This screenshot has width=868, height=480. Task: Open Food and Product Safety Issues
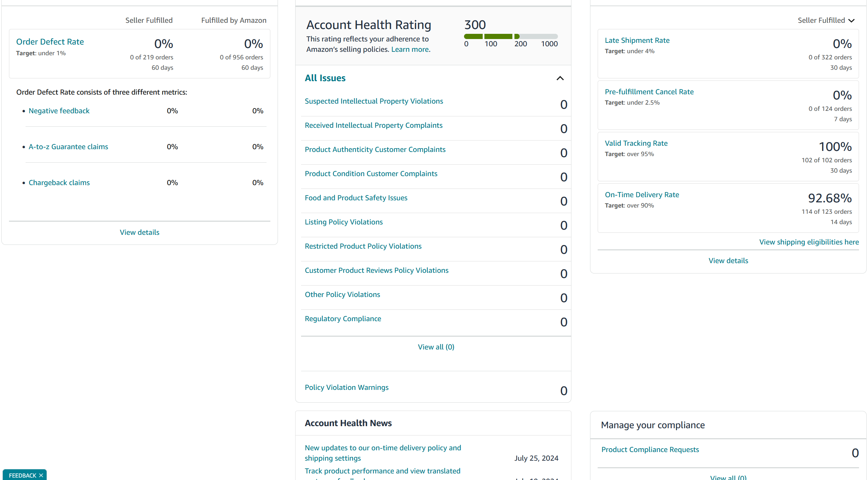[x=356, y=198]
